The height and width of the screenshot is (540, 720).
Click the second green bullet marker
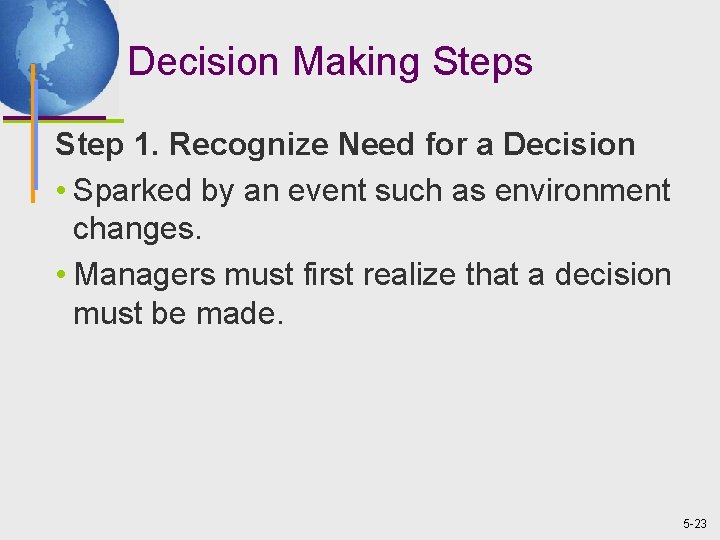point(61,274)
